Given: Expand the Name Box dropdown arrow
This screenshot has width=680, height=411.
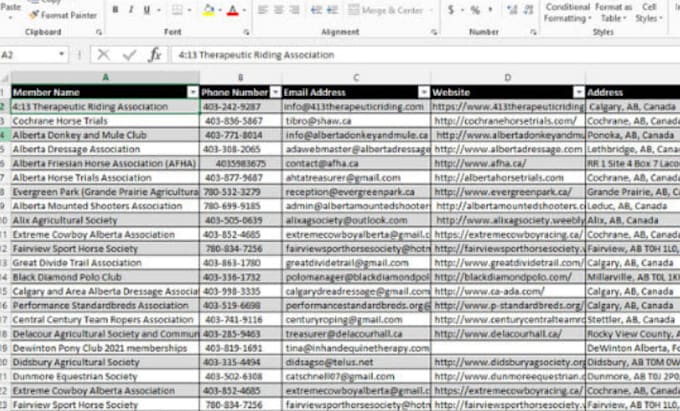Looking at the screenshot, I should coord(62,54).
